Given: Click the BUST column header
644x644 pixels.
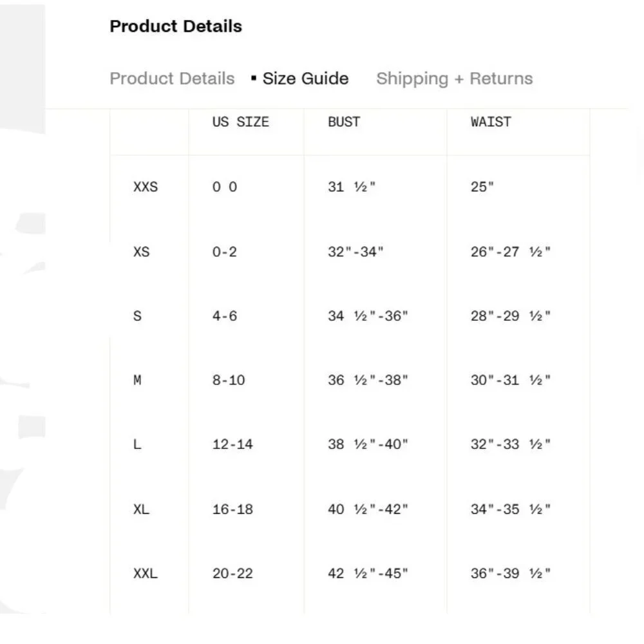Looking at the screenshot, I should click(344, 122).
